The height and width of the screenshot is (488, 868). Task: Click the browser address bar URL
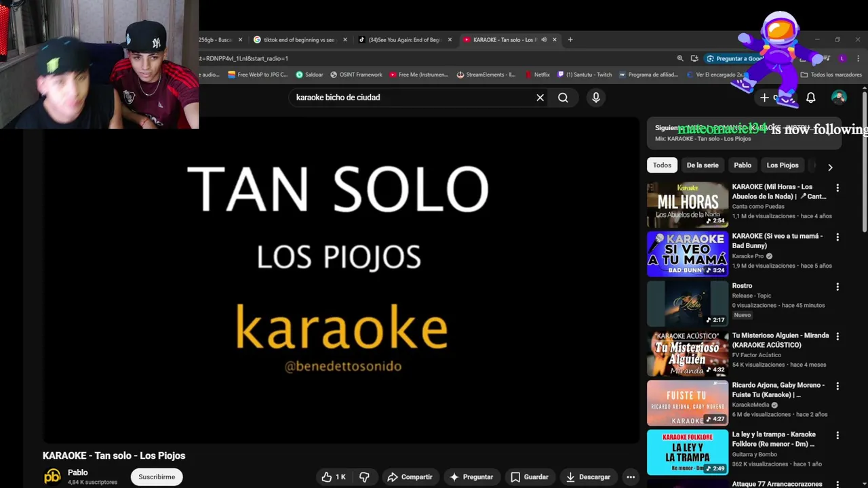pos(434,58)
